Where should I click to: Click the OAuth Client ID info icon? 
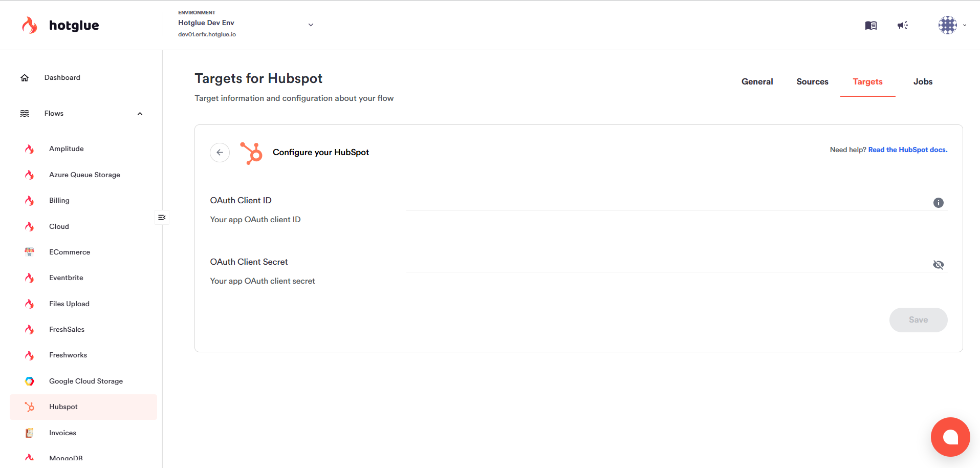938,203
